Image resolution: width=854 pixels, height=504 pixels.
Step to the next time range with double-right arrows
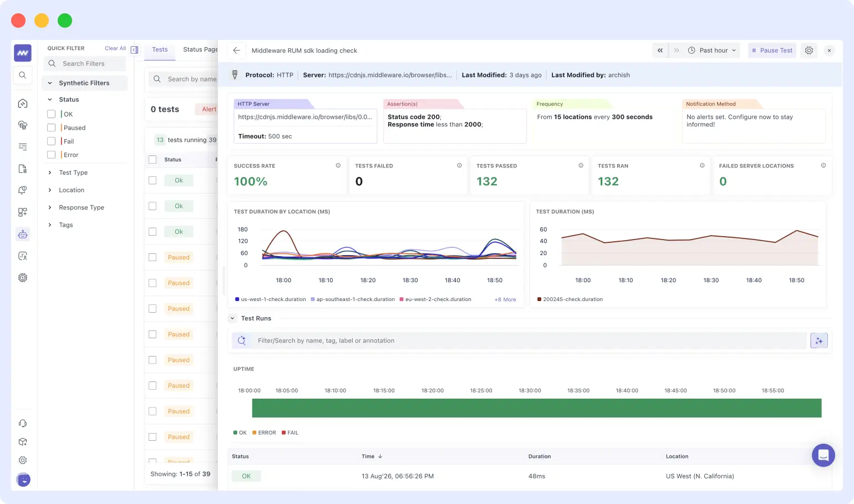pyautogui.click(x=676, y=50)
